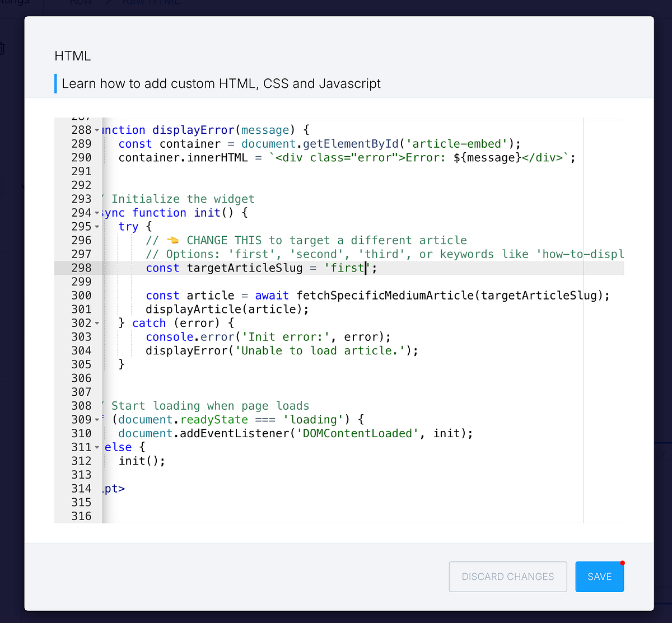Click the pointing finger emoji on line 296
The height and width of the screenshot is (623, 672).
coord(172,240)
